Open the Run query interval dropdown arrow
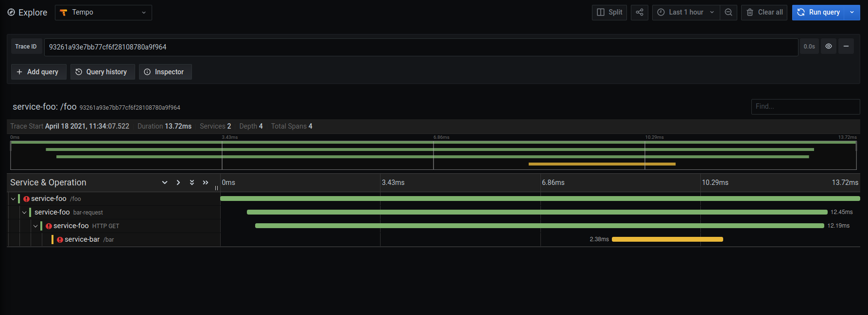 [x=852, y=13]
